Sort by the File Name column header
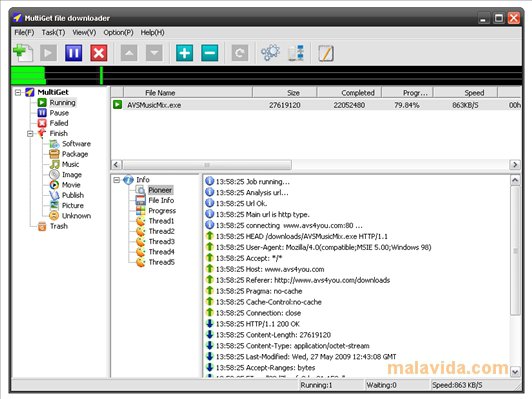Viewport: 532px width, 399px height. (x=188, y=93)
